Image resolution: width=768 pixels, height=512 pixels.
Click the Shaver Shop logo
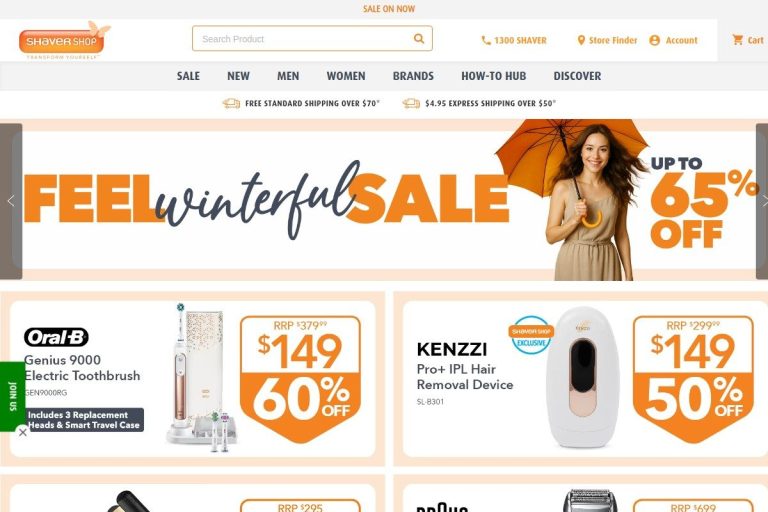pyautogui.click(x=64, y=40)
